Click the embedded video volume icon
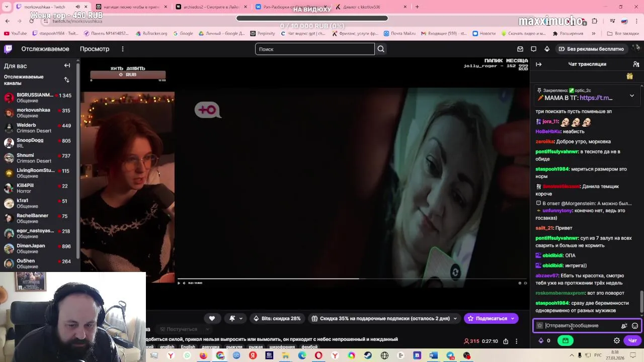The height and width of the screenshot is (362, 644). [184, 283]
